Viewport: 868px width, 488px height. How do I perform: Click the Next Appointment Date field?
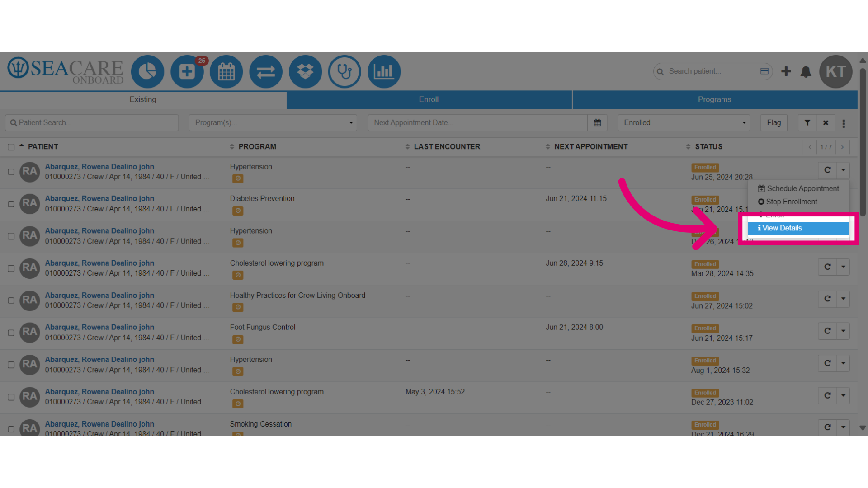477,123
